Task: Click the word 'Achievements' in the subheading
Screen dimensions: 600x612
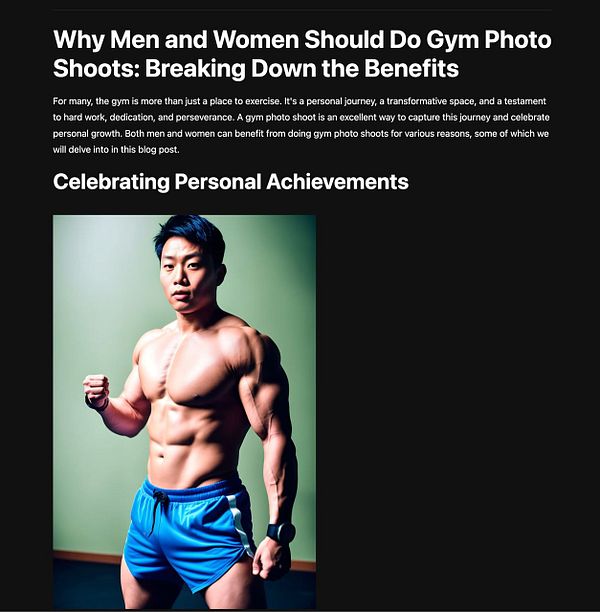Action: click(337, 182)
